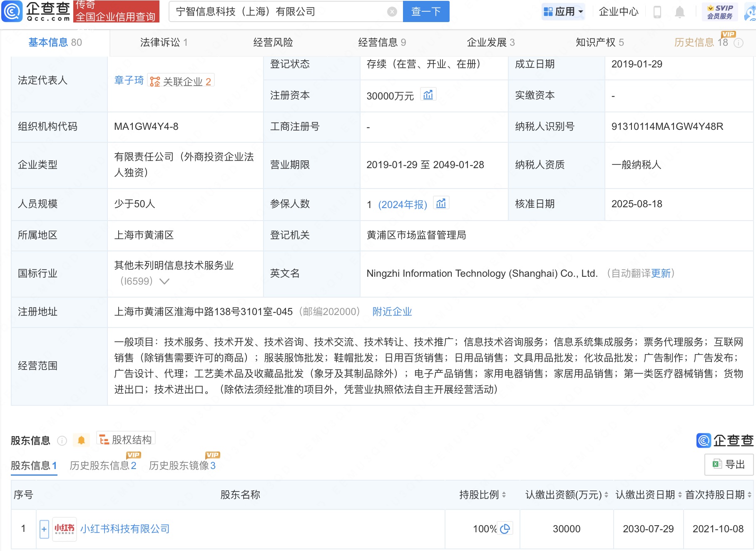The height and width of the screenshot is (551, 756).
Task: Subscribe with shareholder alert bell icon
Action: coord(82,440)
